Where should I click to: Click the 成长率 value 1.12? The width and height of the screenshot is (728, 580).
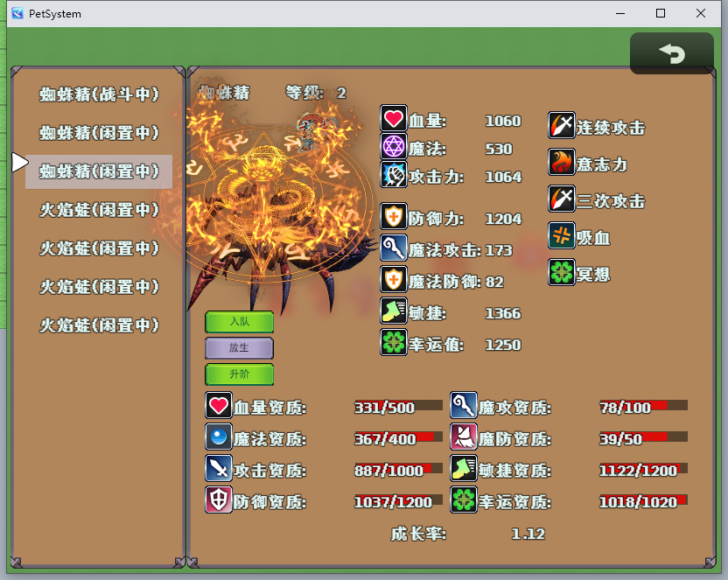click(x=528, y=534)
